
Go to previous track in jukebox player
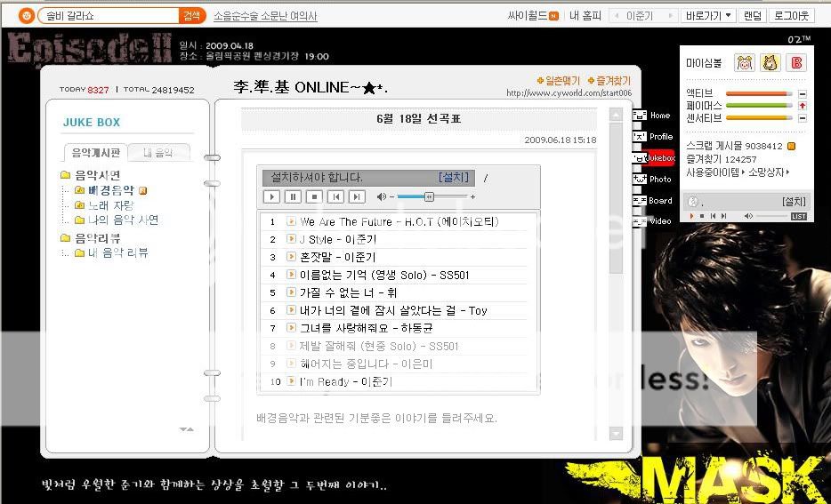coord(335,196)
